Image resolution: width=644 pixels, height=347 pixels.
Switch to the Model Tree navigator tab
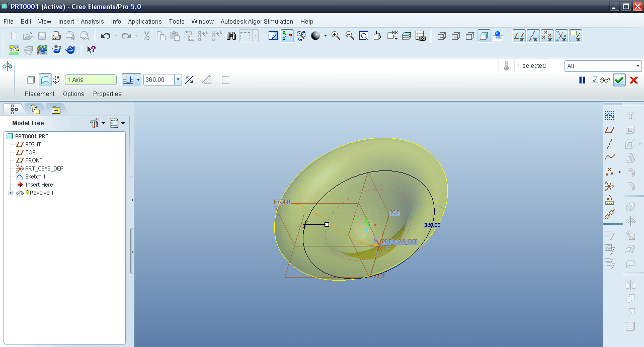[x=14, y=109]
